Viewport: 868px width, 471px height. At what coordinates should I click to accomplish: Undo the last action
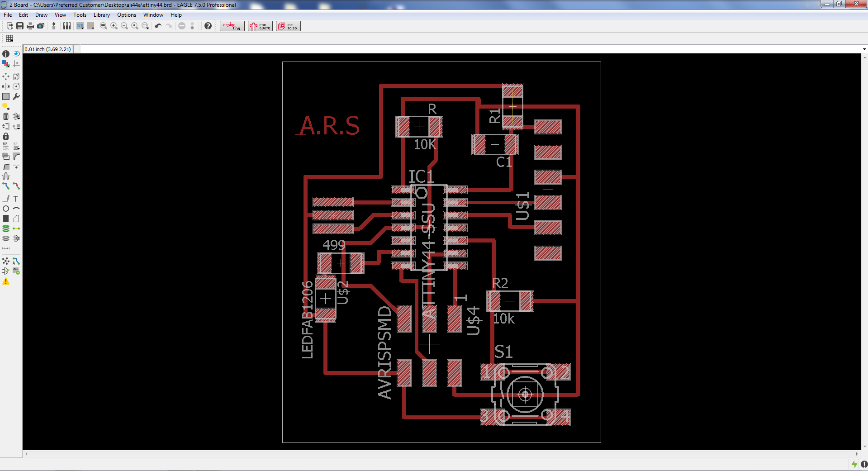pos(158,26)
